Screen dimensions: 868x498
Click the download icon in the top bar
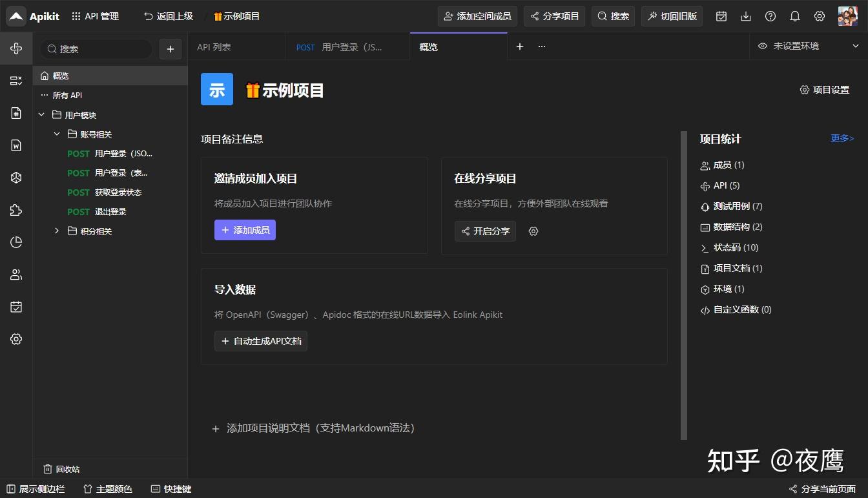[x=745, y=16]
